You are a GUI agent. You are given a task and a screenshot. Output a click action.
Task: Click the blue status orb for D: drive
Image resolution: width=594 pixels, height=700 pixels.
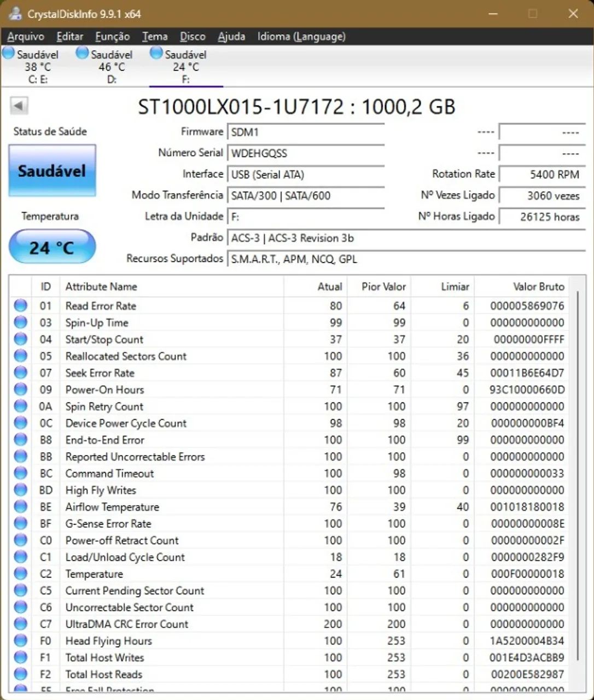83,53
